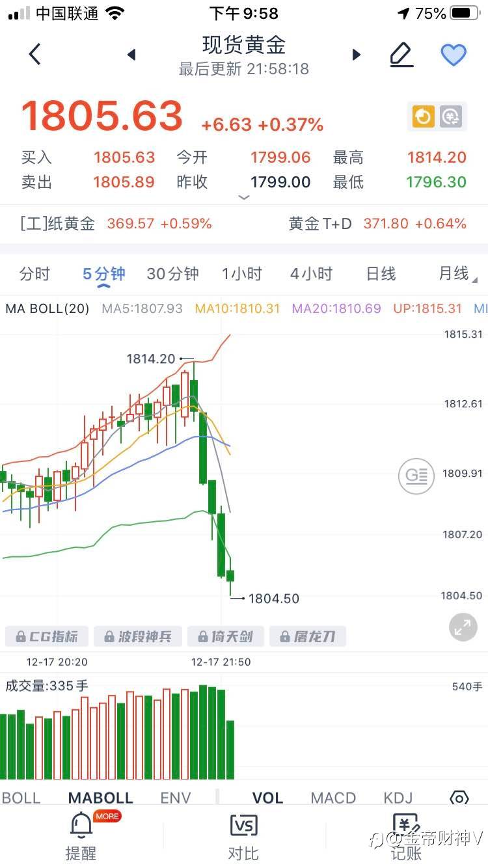
Task: Open 提醒 bell alerts
Action: click(x=81, y=836)
